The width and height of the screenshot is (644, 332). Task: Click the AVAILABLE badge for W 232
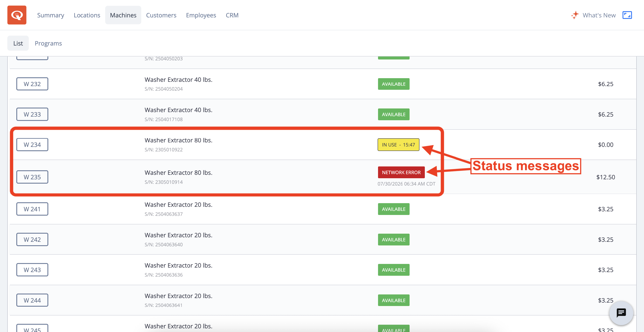393,84
